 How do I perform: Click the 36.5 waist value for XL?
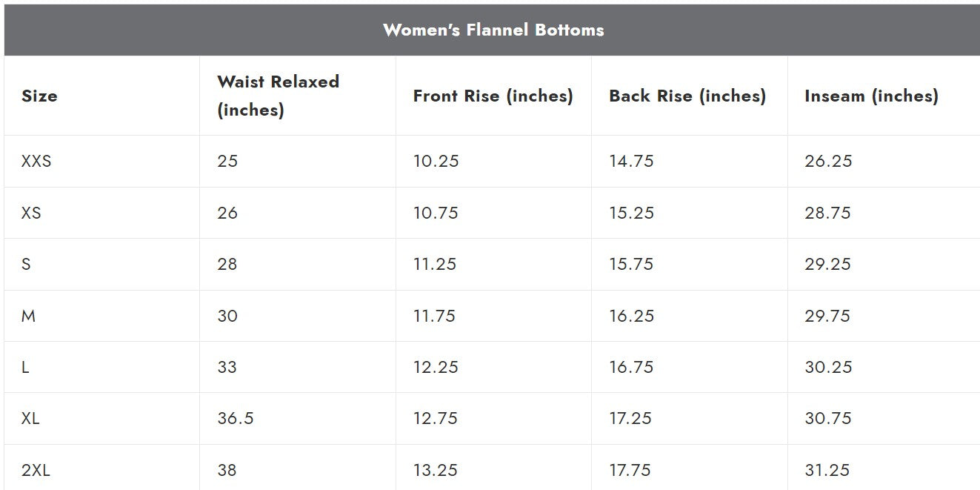coord(236,418)
